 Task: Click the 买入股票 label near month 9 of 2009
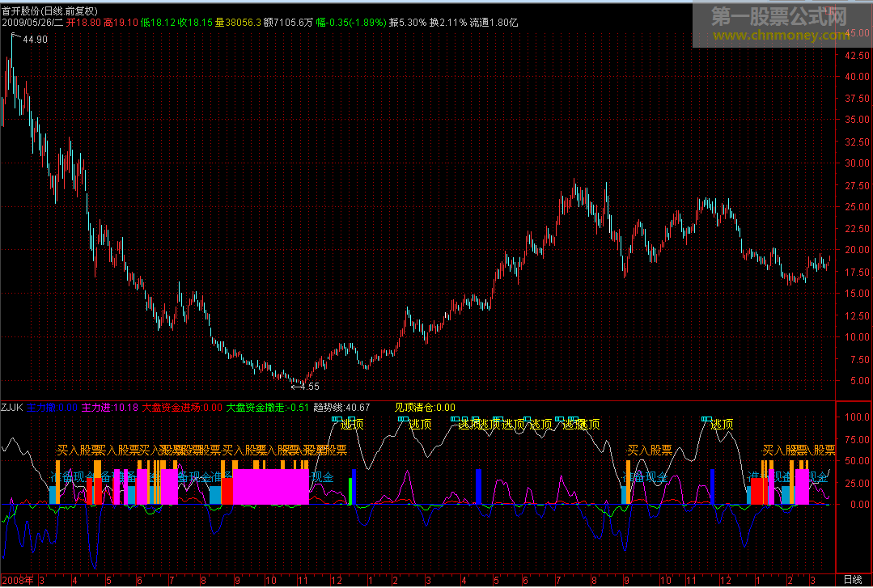point(650,451)
